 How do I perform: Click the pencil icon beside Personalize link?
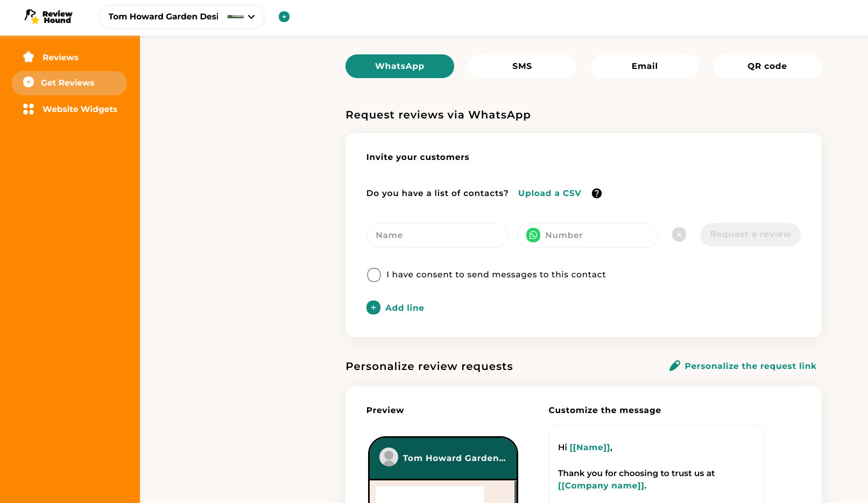(675, 366)
